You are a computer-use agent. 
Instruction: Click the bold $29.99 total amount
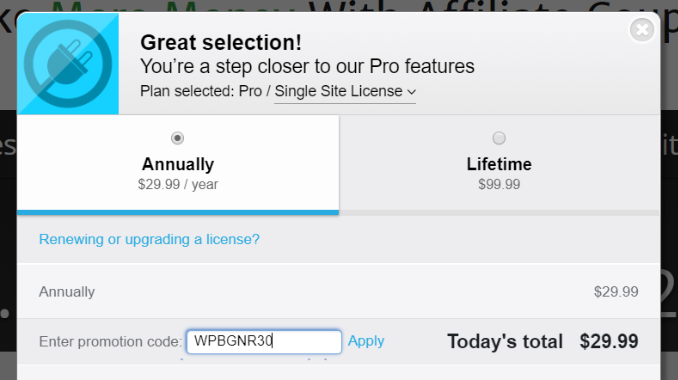point(609,342)
